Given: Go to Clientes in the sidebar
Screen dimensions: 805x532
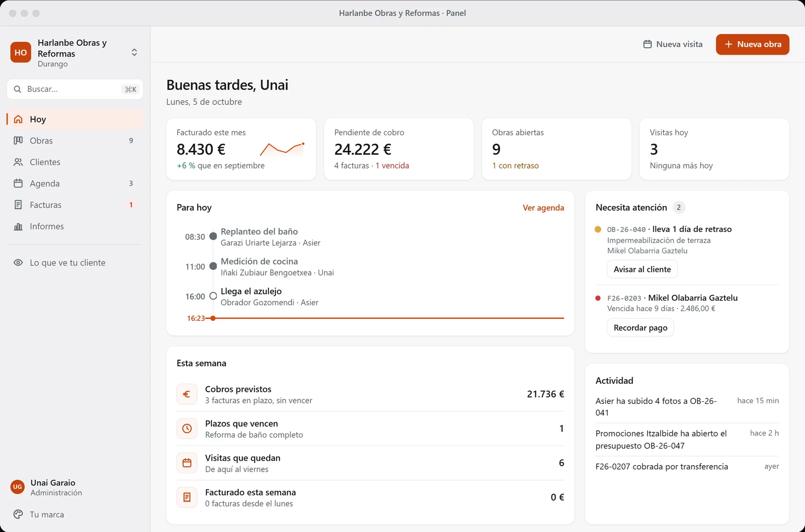Looking at the screenshot, I should (75, 162).
